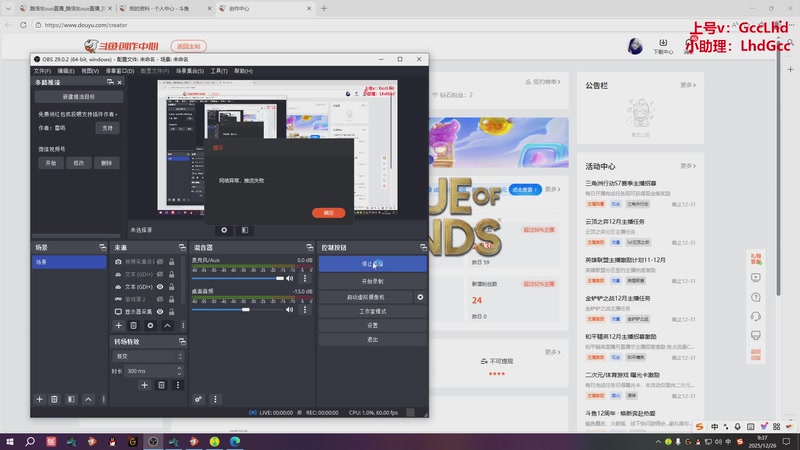Viewport: 800px width, 450px height.
Task: Click 新建推流目标 button
Action: click(79, 96)
